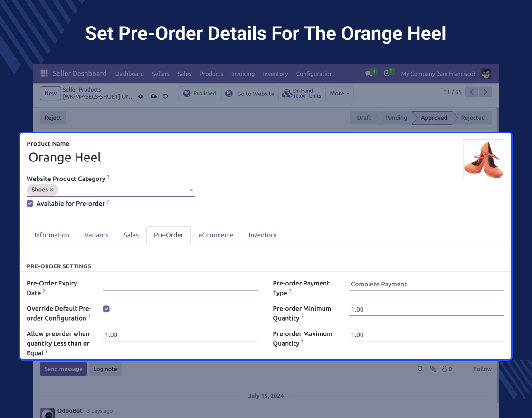Open the Inventory menu in navbar

click(x=275, y=74)
